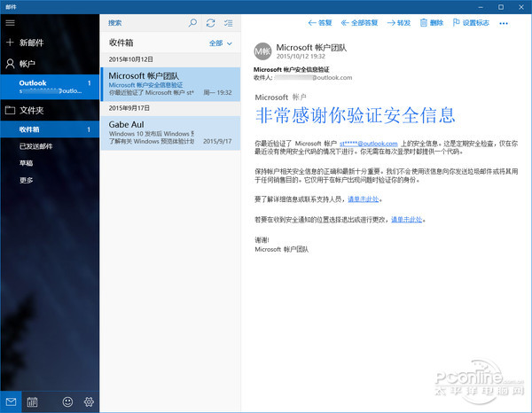Click the 2015年9月17日 date header

pos(129,108)
